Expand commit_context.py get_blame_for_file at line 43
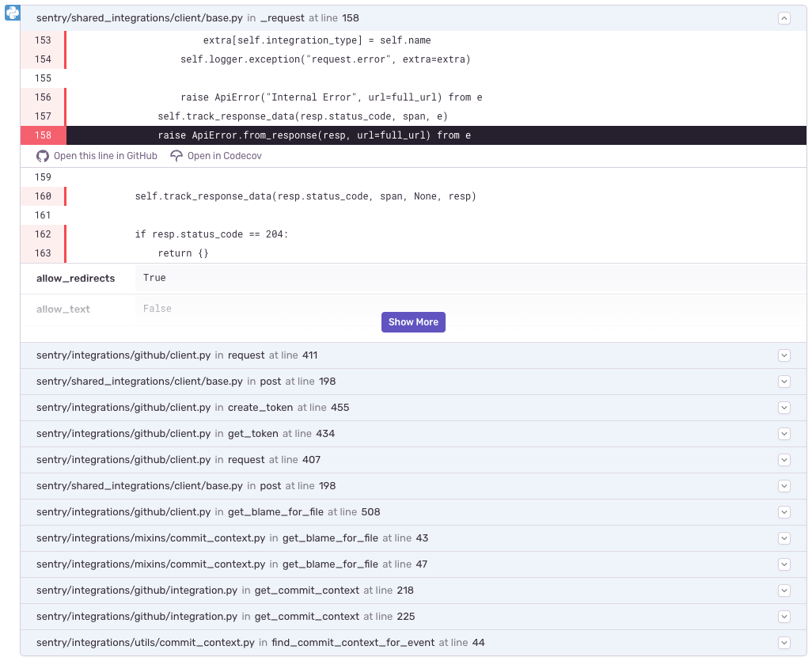This screenshot has width=812, height=661. pos(784,538)
